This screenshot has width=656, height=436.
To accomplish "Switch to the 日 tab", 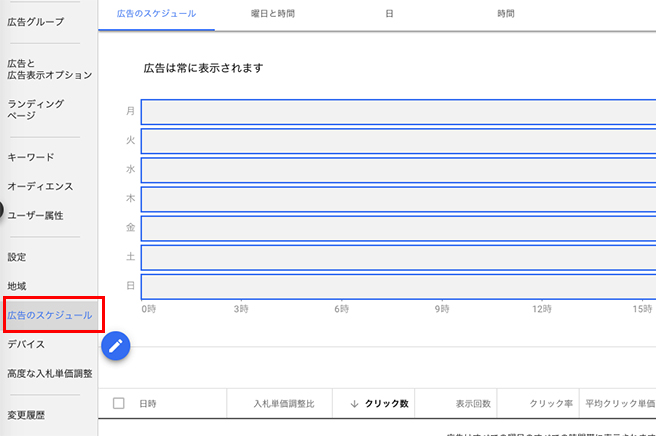I will (389, 14).
